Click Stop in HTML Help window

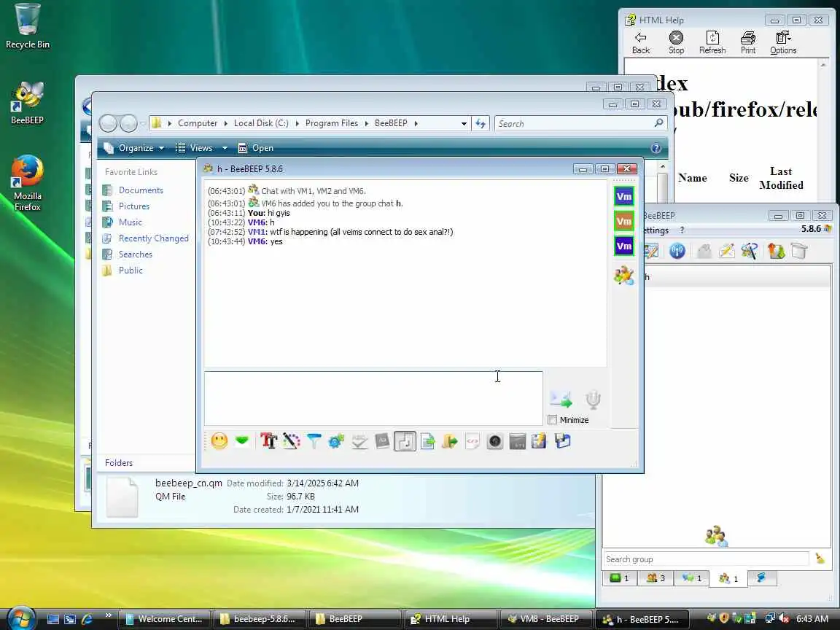coord(676,43)
